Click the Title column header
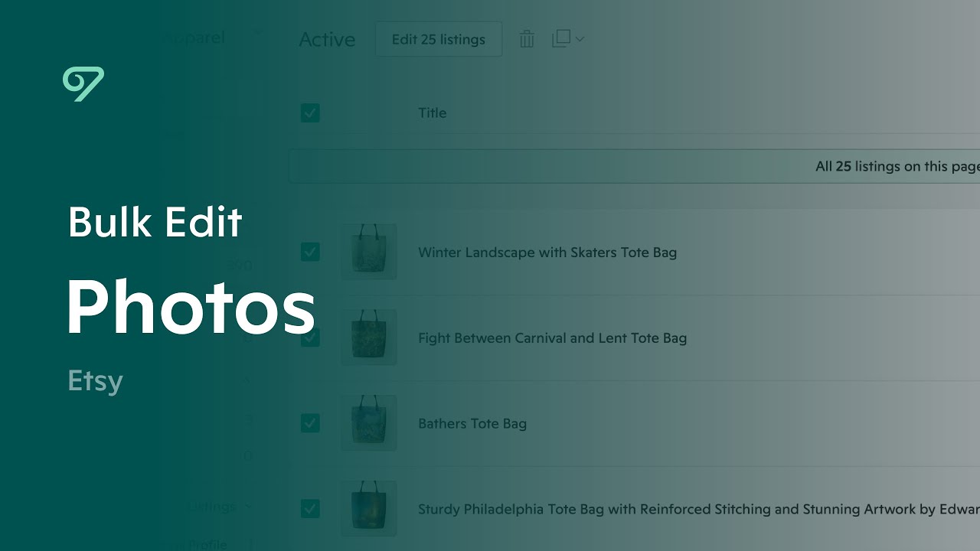Image resolution: width=980 pixels, height=551 pixels. tap(432, 113)
